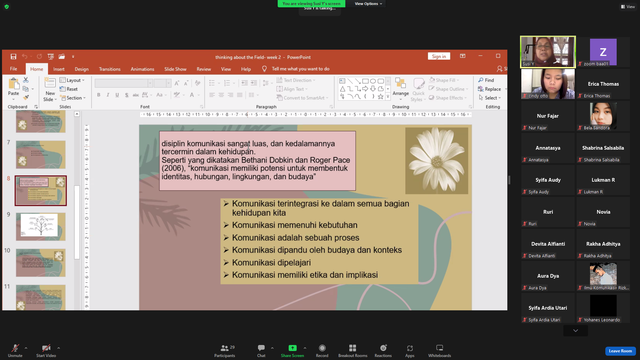The image size is (640, 360).
Task: Toggle text shadow button
Action: point(127,95)
